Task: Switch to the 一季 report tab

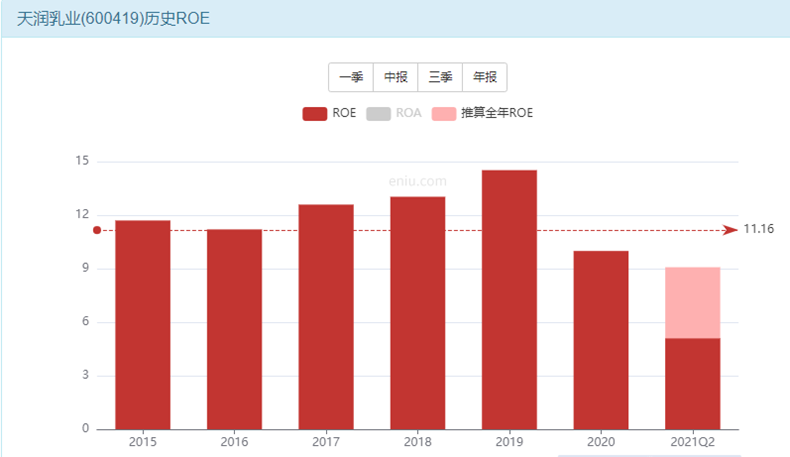Action: pos(351,78)
